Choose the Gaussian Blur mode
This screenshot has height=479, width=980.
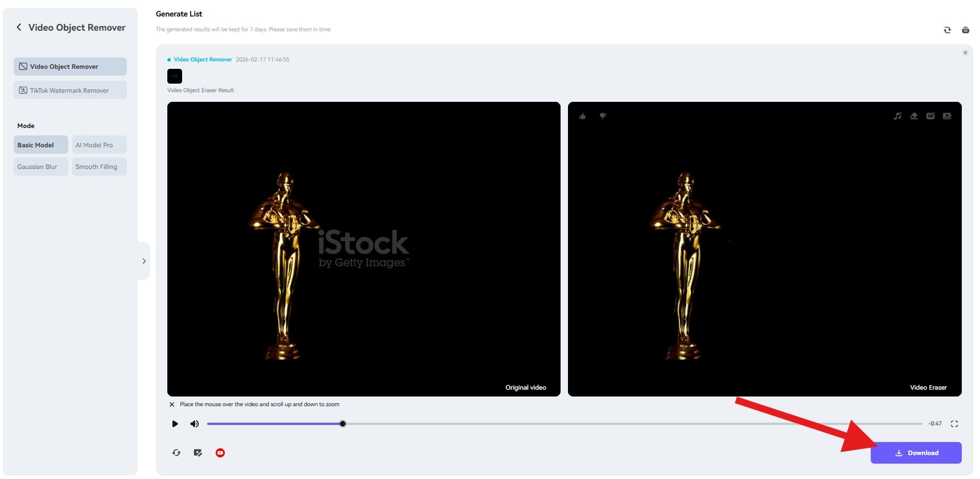pyautogui.click(x=41, y=167)
